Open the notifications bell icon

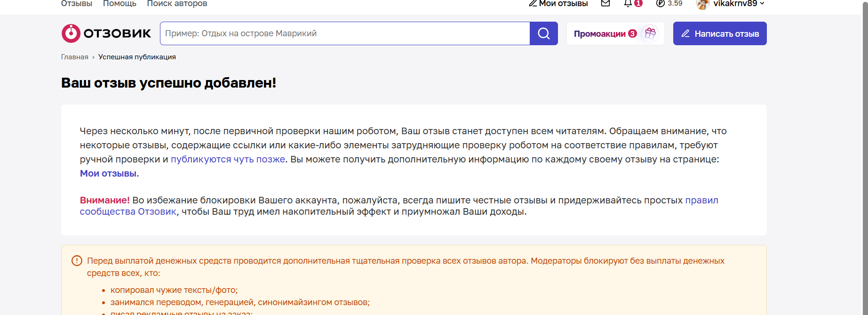pyautogui.click(x=628, y=3)
